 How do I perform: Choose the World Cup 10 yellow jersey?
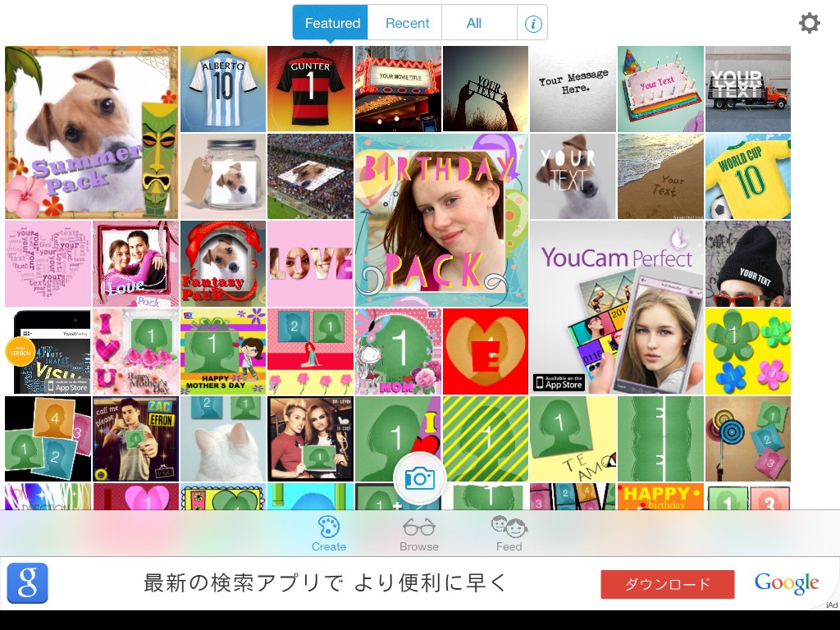point(748,176)
